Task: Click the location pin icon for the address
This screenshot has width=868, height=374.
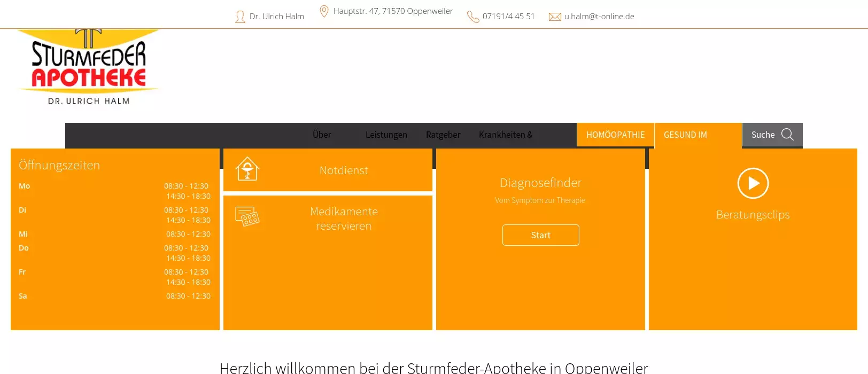Action: pyautogui.click(x=324, y=11)
